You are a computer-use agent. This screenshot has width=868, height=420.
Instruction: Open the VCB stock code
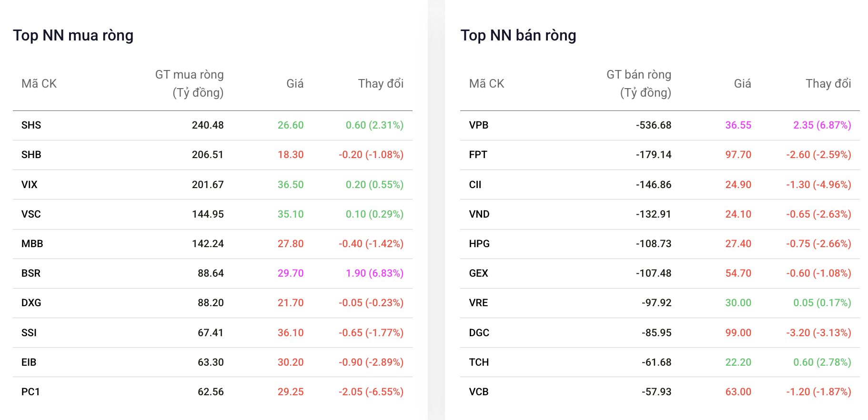click(x=478, y=392)
